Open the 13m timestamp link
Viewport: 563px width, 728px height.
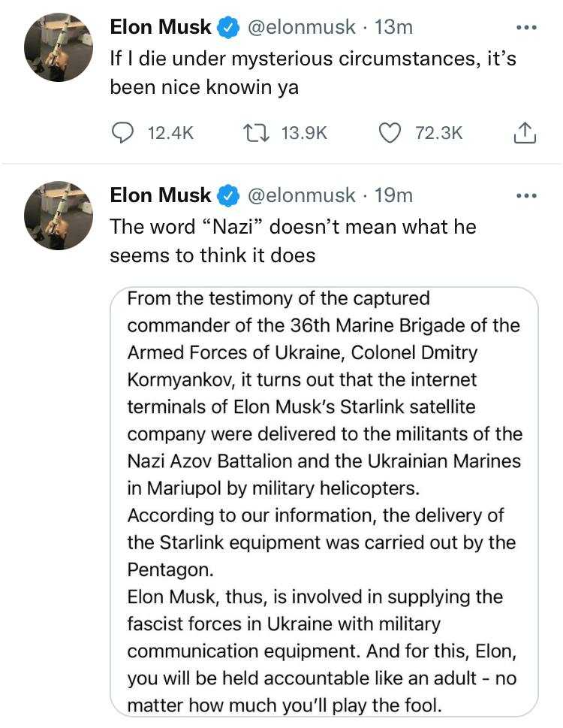tap(393, 27)
